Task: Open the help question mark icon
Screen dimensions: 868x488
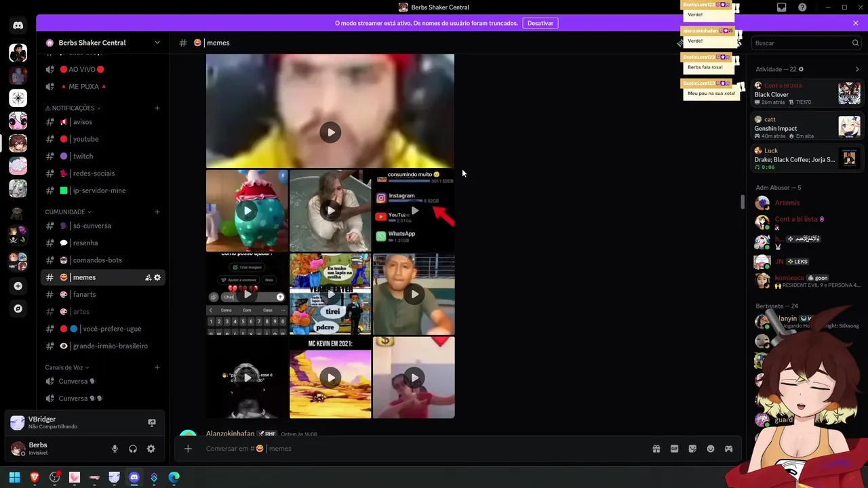Action: click(x=803, y=7)
